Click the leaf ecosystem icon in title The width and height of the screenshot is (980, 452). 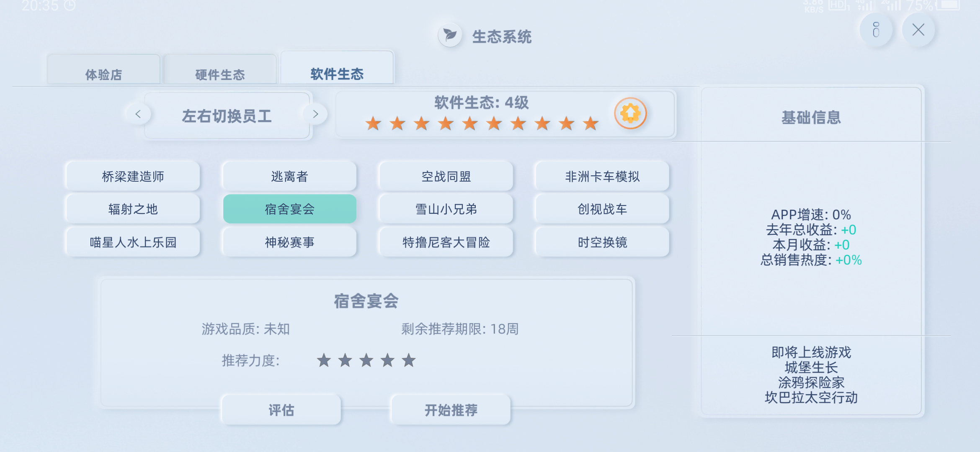(x=450, y=35)
